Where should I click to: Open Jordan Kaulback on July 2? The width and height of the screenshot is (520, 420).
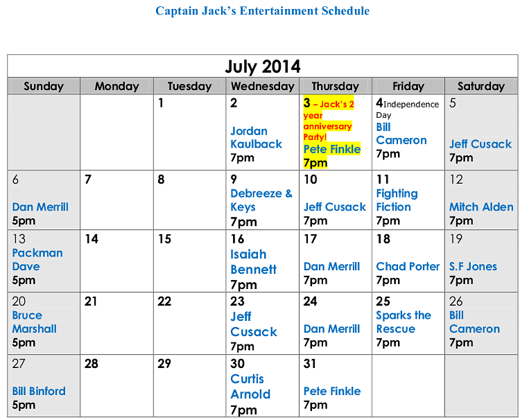pyautogui.click(x=256, y=137)
